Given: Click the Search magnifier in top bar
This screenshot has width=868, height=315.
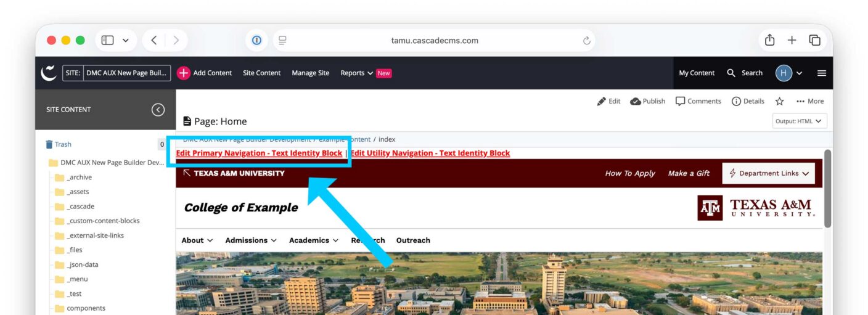Looking at the screenshot, I should 731,73.
